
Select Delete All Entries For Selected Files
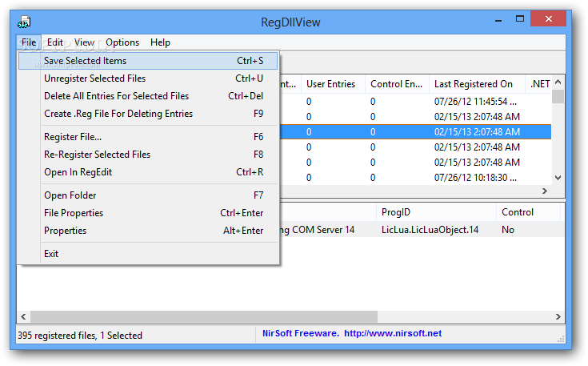click(148, 96)
